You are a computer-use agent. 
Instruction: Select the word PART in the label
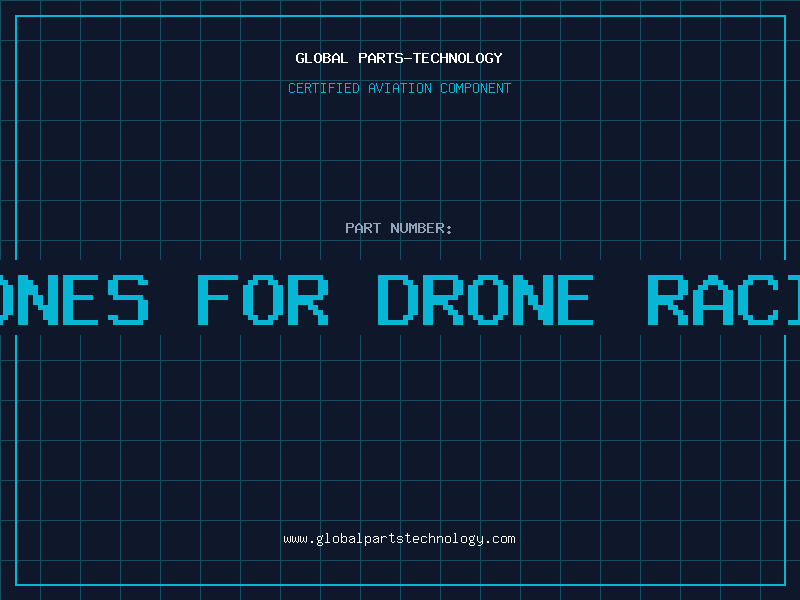(363, 228)
